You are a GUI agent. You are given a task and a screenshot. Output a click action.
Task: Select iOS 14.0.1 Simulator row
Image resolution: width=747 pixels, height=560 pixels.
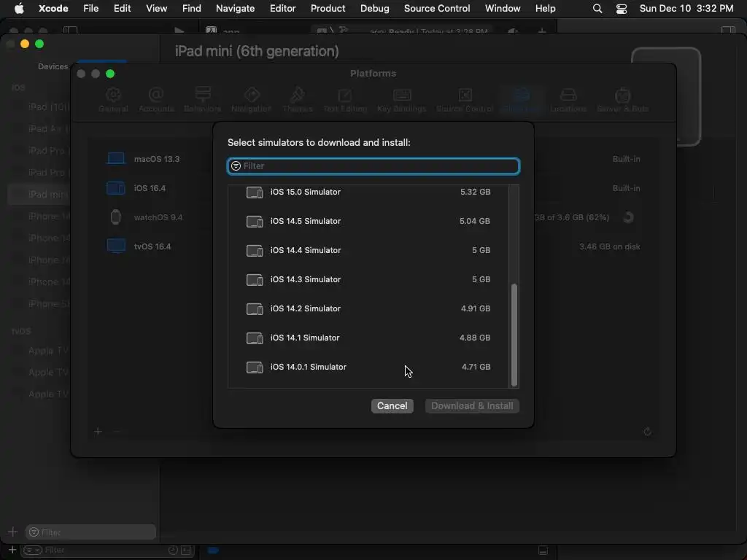368,367
